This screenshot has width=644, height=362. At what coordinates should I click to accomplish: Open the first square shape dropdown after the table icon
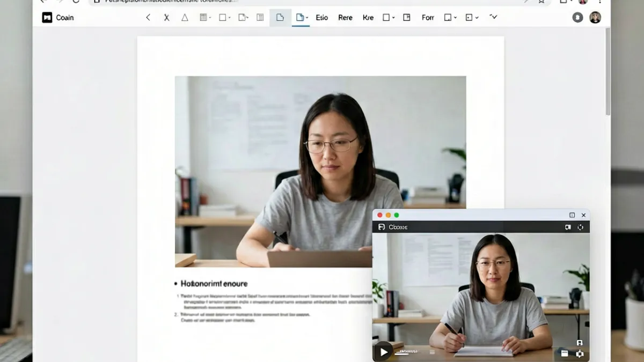[x=224, y=18]
